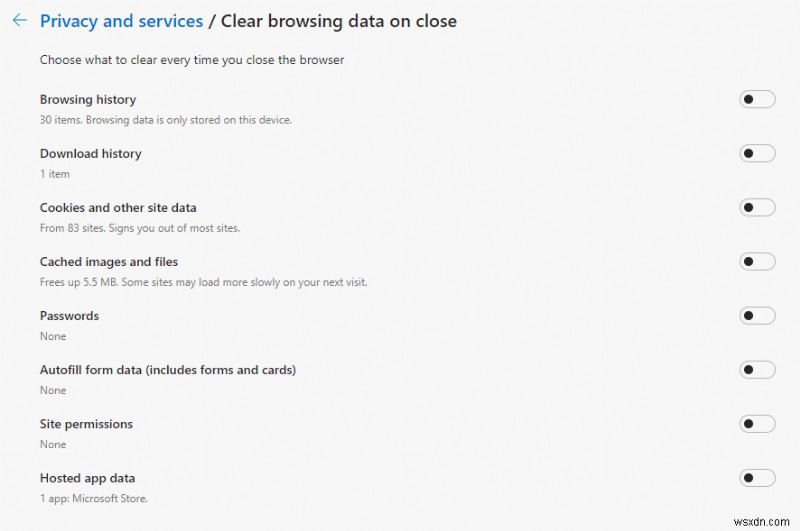Enable the Site permissions switch
Screen dimensions: 800x531
(757, 423)
